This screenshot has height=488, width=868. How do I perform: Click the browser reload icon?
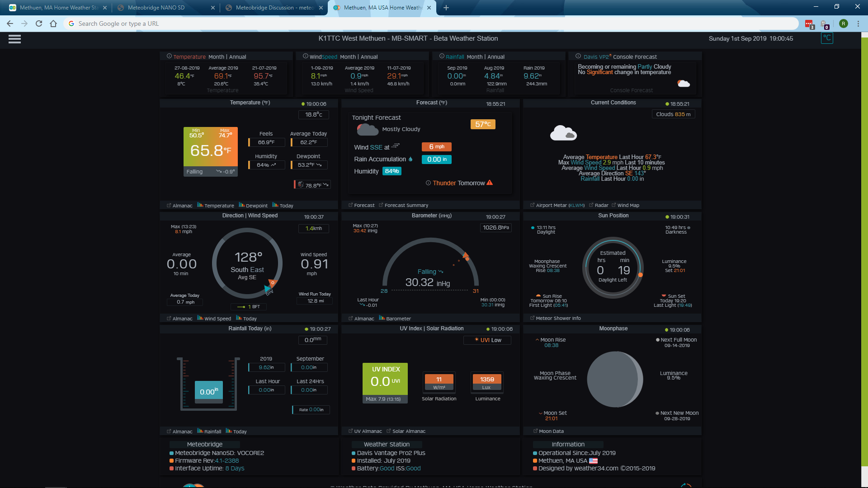tap(39, 23)
